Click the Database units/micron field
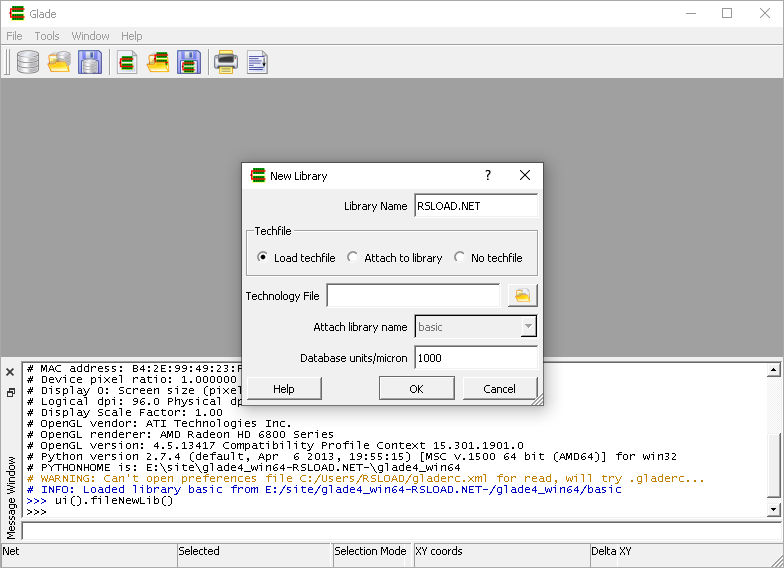 point(475,358)
